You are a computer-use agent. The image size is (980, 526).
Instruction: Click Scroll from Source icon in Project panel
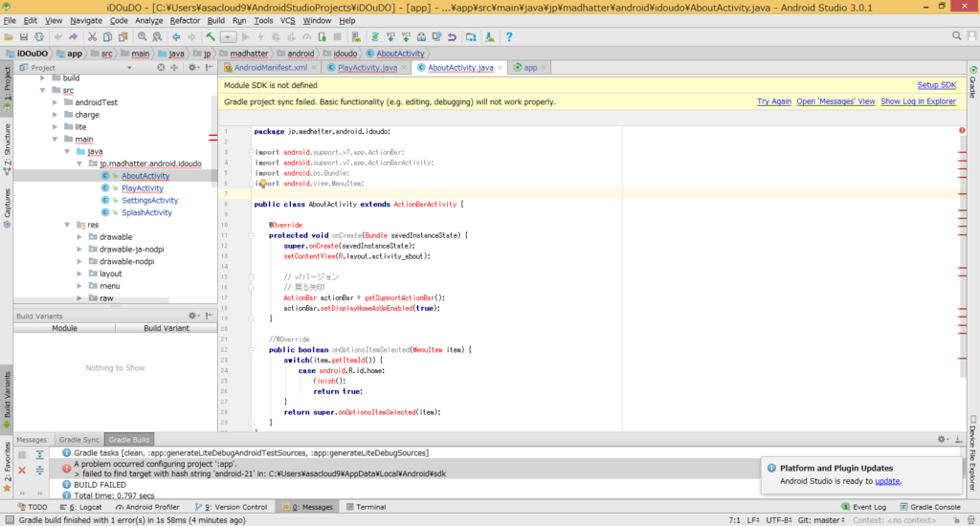[x=161, y=68]
